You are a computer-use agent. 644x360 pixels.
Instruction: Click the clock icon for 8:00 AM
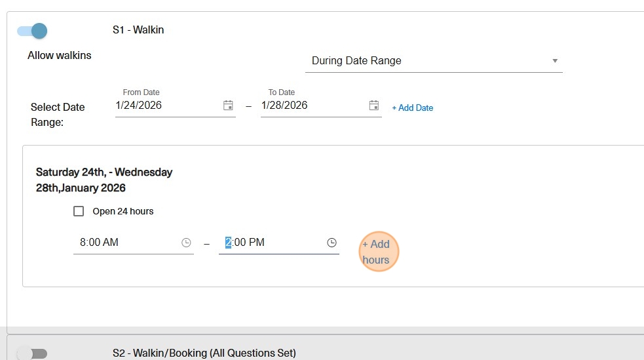[x=186, y=243]
